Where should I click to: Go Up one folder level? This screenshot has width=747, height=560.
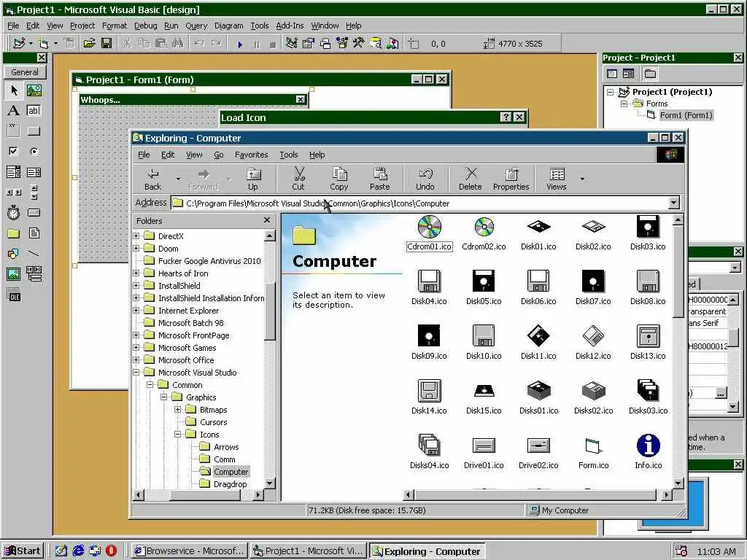[253, 179]
